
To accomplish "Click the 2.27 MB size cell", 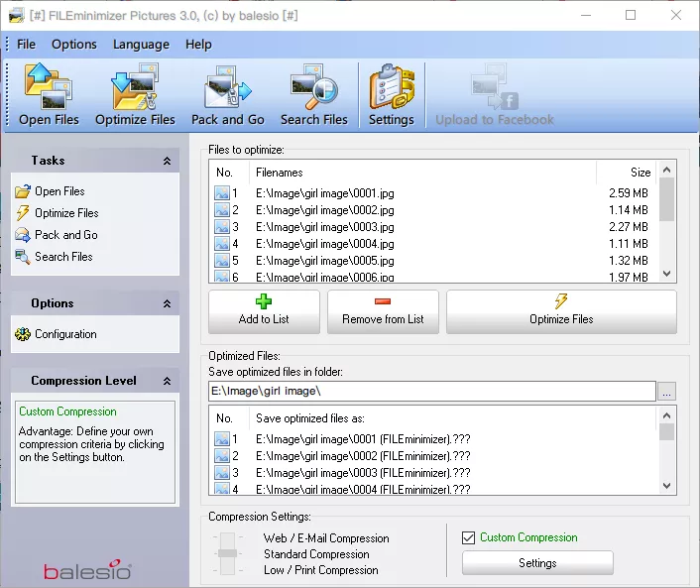I will point(629,227).
